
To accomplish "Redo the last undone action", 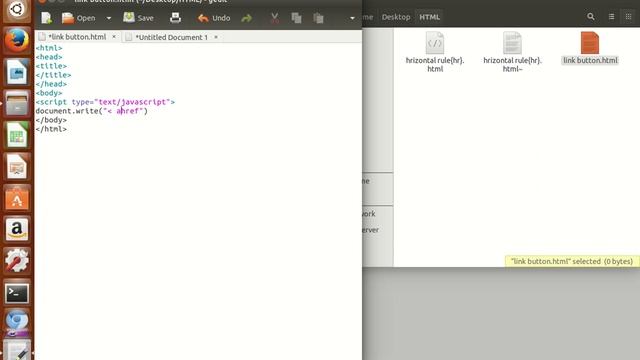I will (x=247, y=18).
